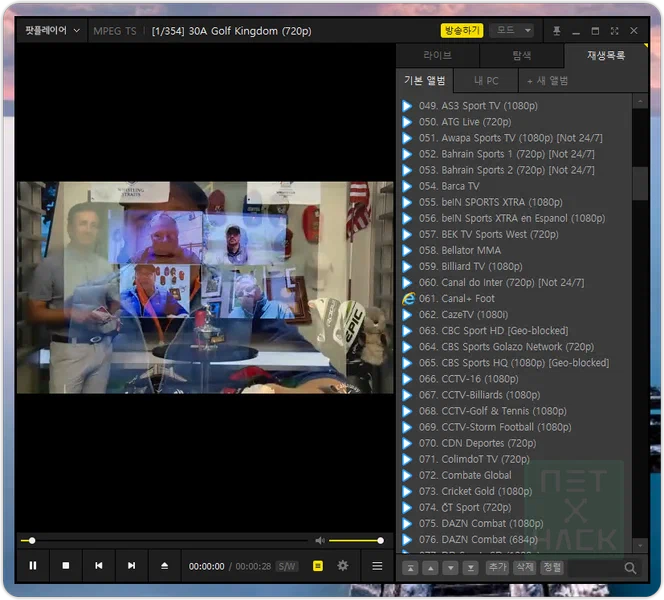This screenshot has width=664, height=600.
Task: Select '068. CCTV-Golf & Tennis (1080p)'
Action: [x=492, y=411]
